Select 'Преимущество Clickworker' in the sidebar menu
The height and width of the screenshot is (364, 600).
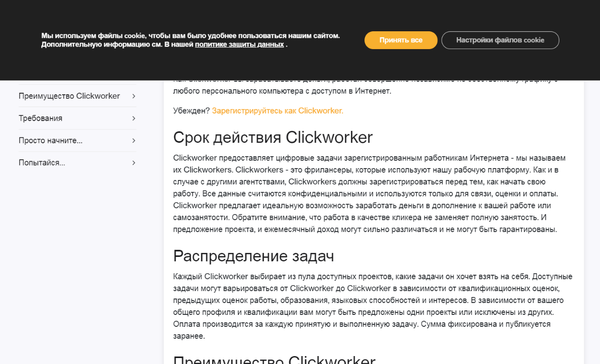pyautogui.click(x=69, y=96)
